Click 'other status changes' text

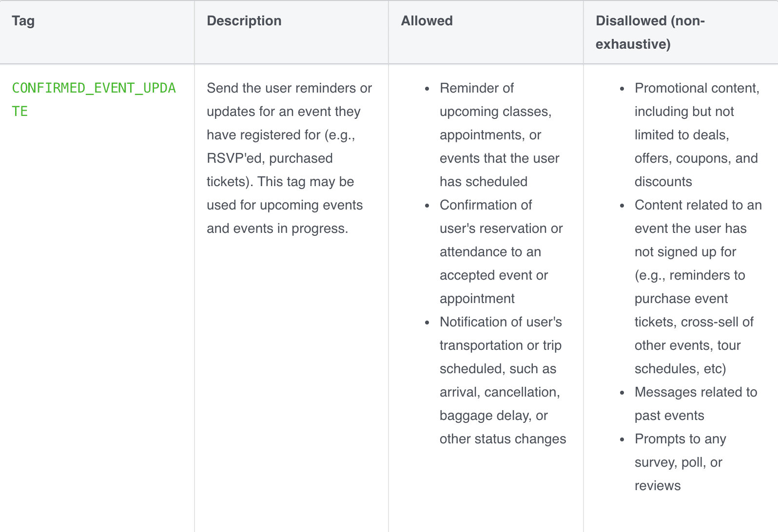503,439
